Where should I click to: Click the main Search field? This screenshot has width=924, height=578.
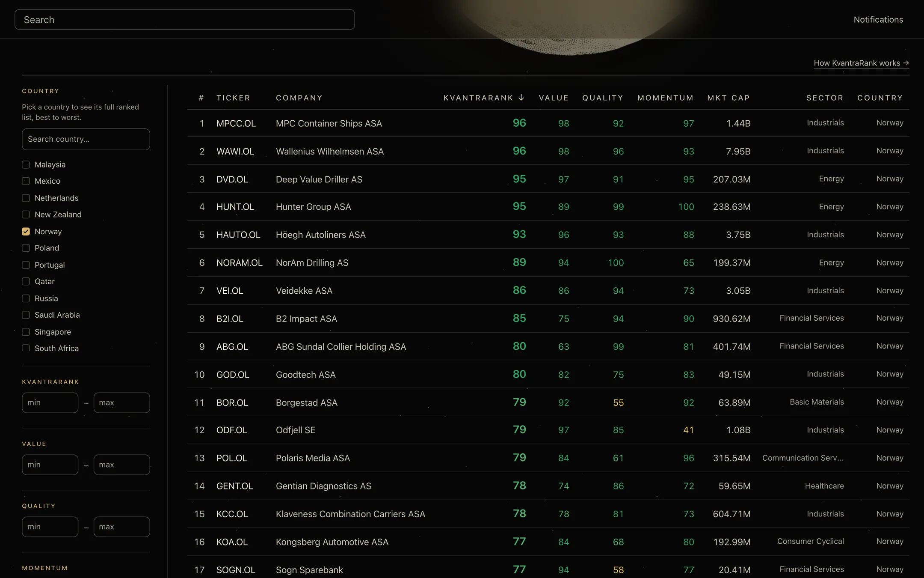point(184,20)
